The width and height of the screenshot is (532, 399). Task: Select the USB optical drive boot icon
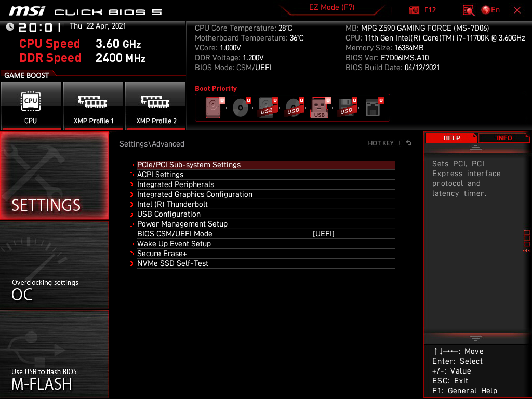[294, 108]
